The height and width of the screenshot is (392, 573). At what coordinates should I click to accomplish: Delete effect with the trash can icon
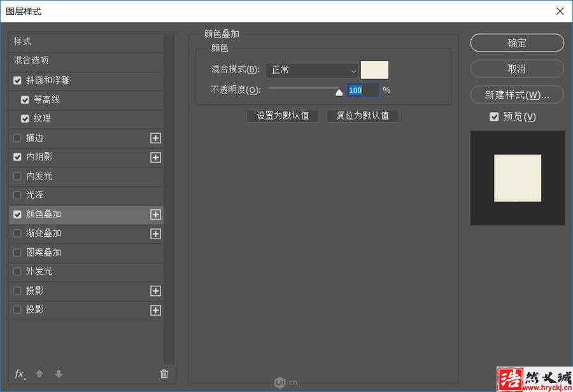164,374
